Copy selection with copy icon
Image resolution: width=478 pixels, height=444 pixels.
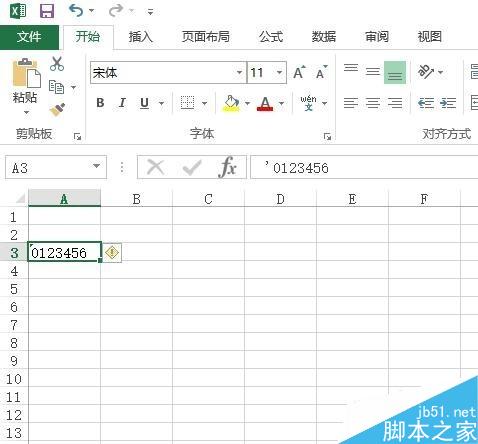[56, 87]
